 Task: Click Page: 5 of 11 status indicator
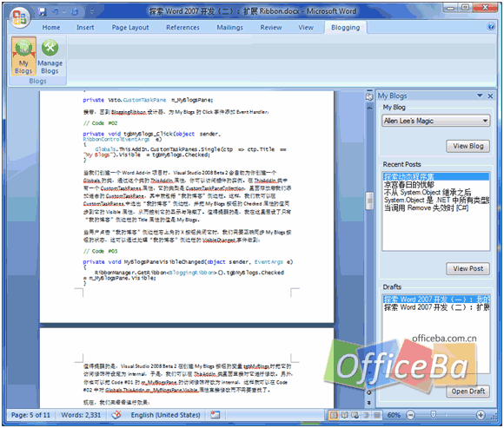pos(30,415)
